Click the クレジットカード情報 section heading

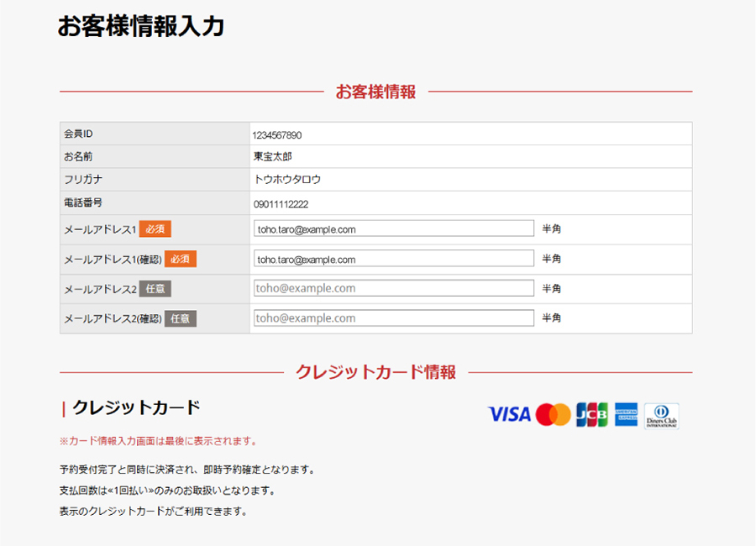tap(375, 372)
